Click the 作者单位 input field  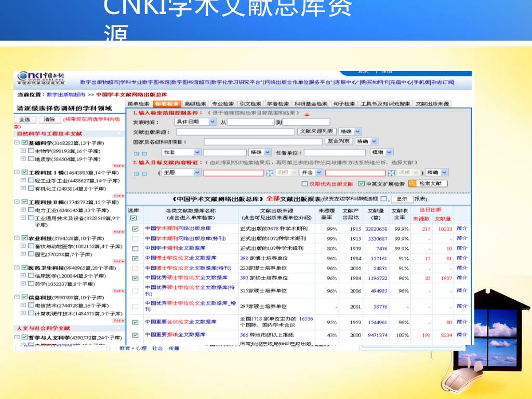tap(335, 153)
